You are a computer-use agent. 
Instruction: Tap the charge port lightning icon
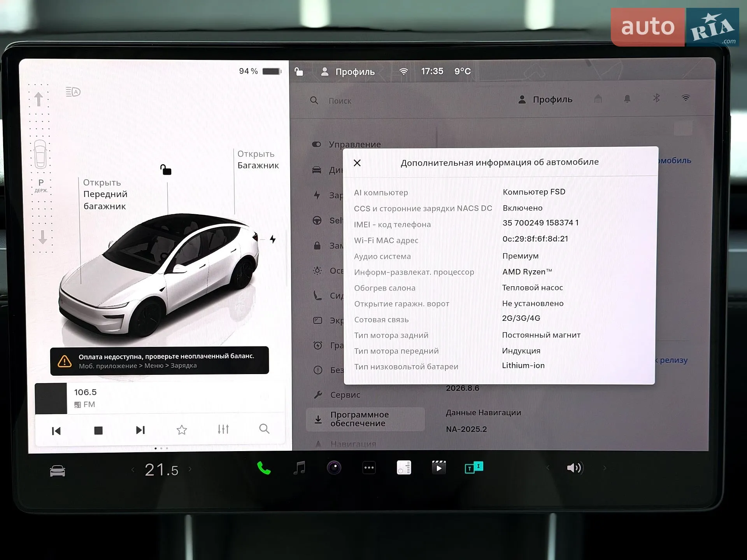tap(273, 239)
